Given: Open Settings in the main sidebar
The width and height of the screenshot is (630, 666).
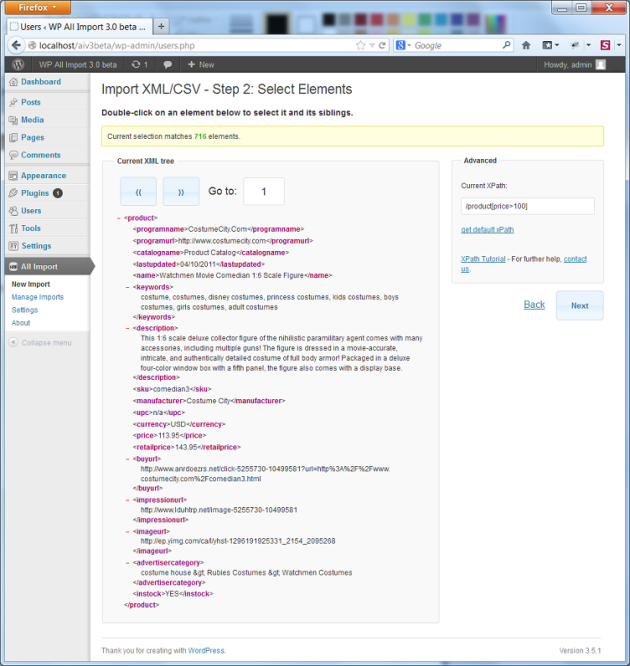Looking at the screenshot, I should click(36, 246).
